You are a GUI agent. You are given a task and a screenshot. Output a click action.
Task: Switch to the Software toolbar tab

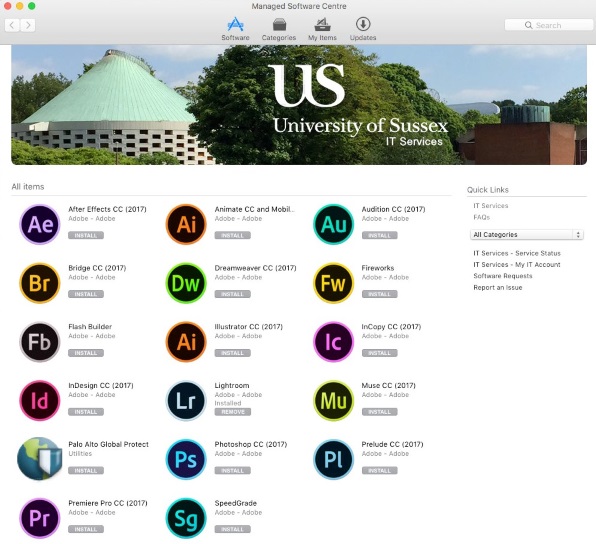click(x=236, y=29)
